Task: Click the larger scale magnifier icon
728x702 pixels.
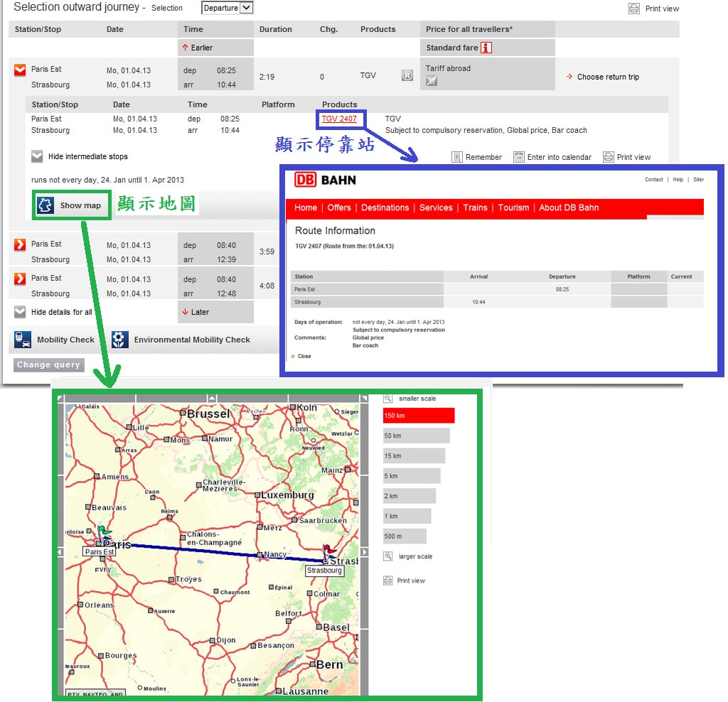Action: point(387,556)
